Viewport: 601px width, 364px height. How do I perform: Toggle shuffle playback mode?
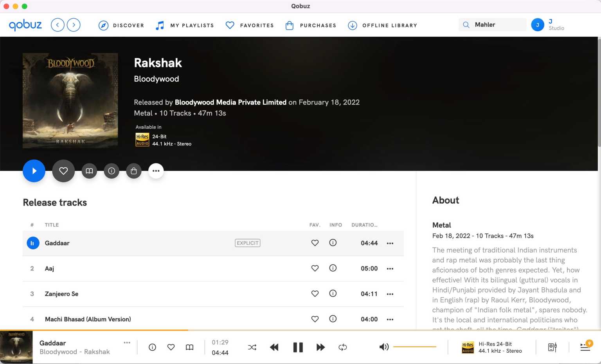[x=252, y=347]
